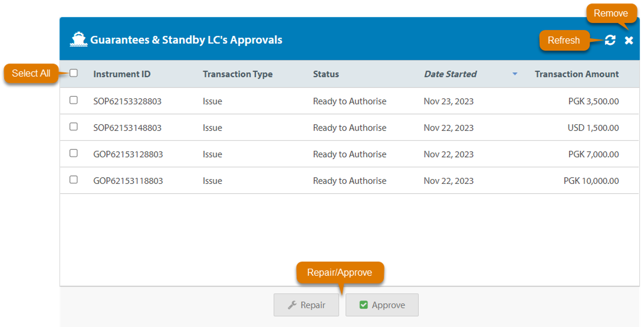The image size is (644, 327).
Task: Click the Remove (X) icon
Action: click(629, 41)
